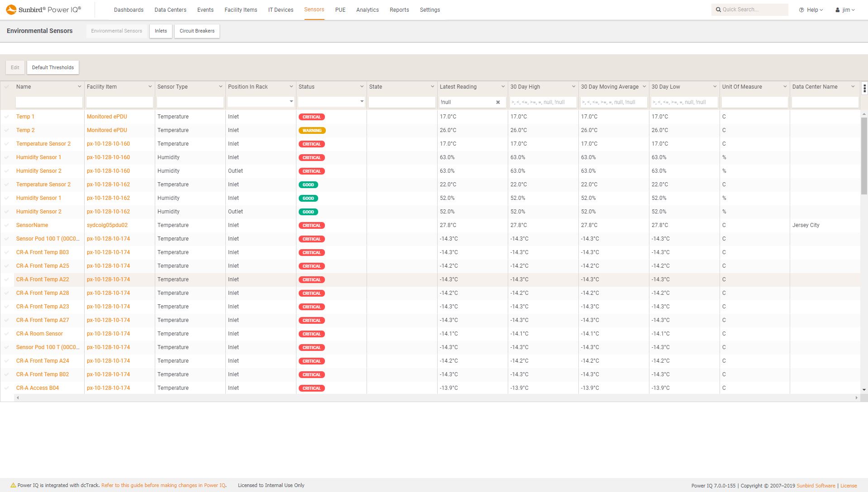Expand the Position In Rack filter dropdown
The width and height of the screenshot is (868, 492).
pos(291,102)
